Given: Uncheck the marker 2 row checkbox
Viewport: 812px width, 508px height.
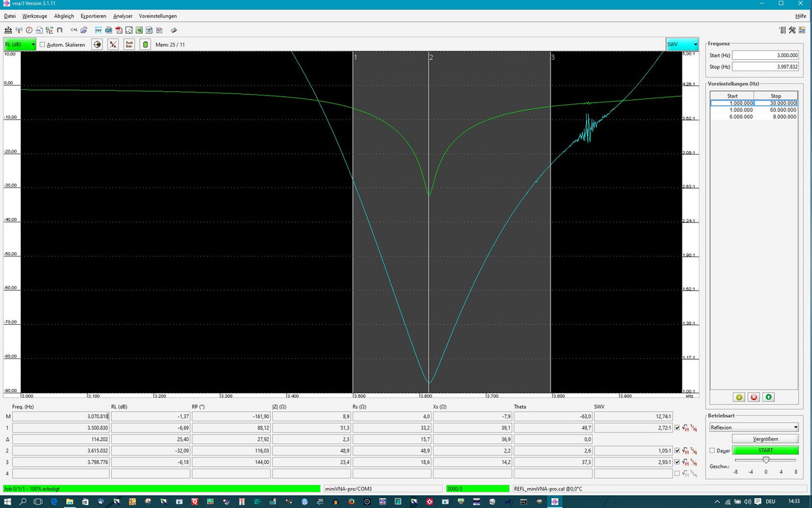Looking at the screenshot, I should 677,450.
